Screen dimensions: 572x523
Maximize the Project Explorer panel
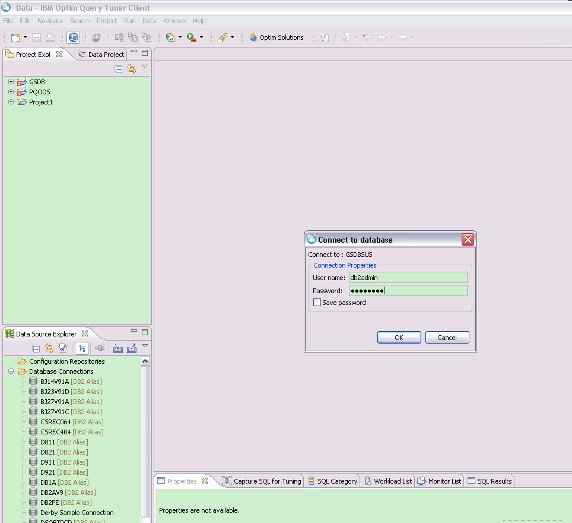point(145,53)
